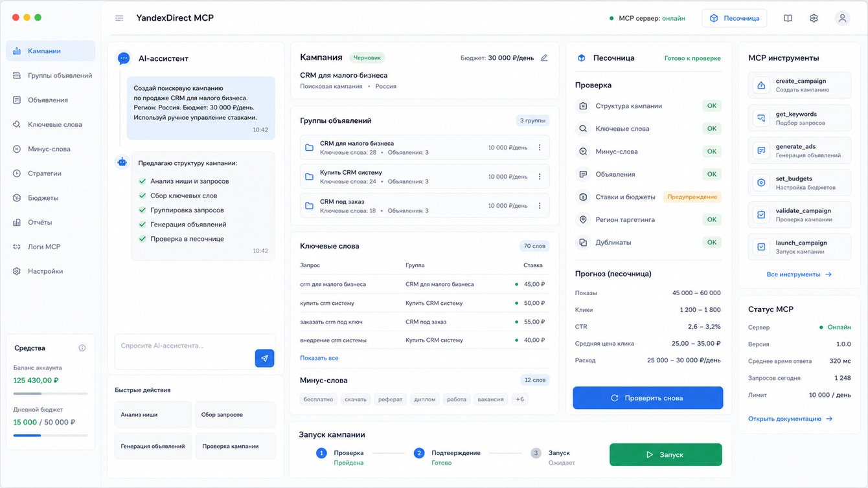
Task: Click the launch_campaign tool icon
Action: [761, 247]
